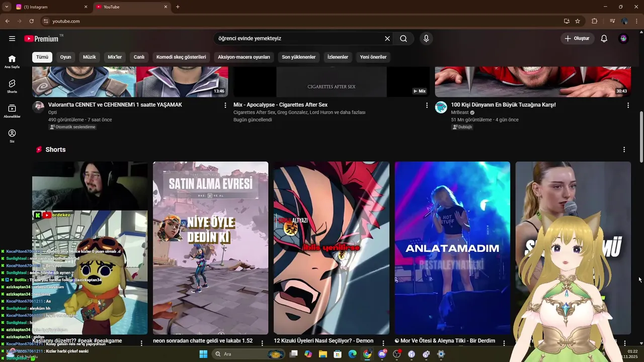The width and height of the screenshot is (644, 362).
Task: Open MrBeast channel name link
Action: (x=459, y=113)
